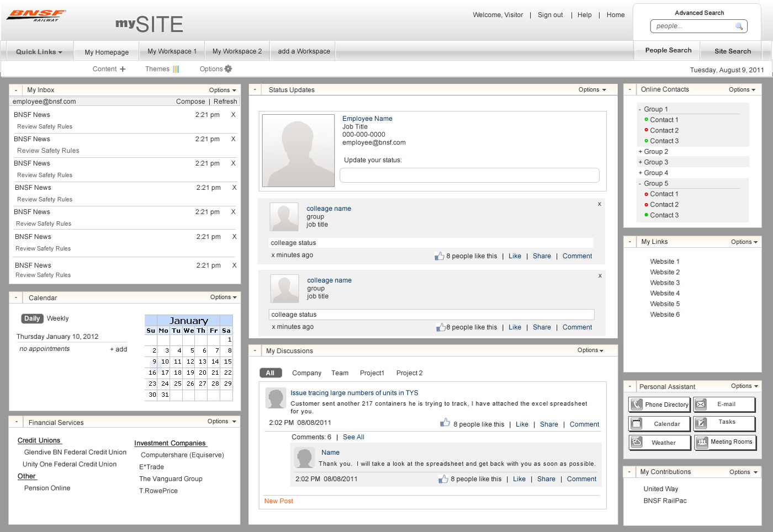Click the Meeting Rooms icon

(x=701, y=443)
